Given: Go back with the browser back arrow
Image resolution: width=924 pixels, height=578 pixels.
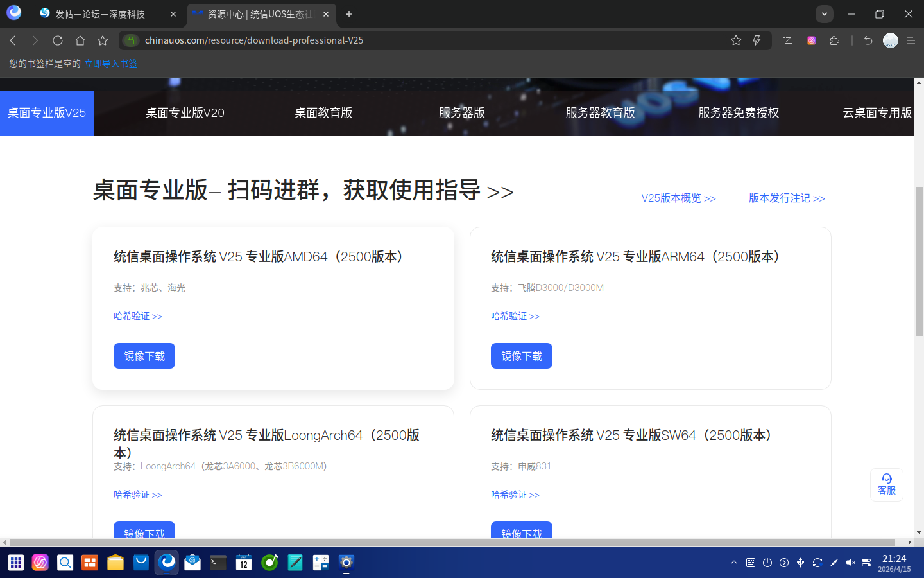Looking at the screenshot, I should tap(13, 40).
